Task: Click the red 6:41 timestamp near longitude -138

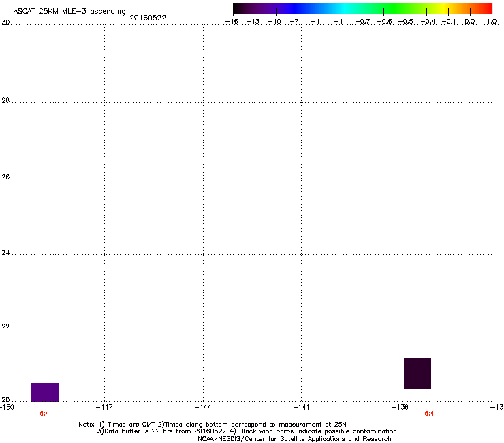Action: tap(431, 414)
